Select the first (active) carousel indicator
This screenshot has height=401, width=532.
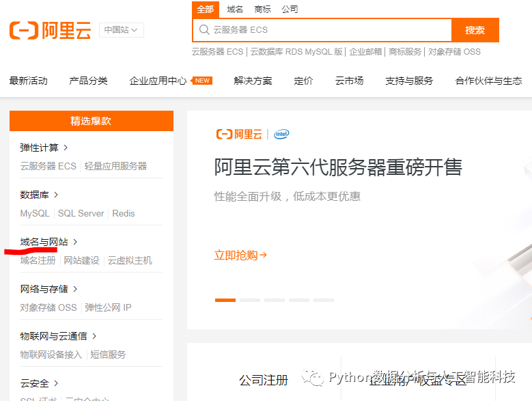225,301
